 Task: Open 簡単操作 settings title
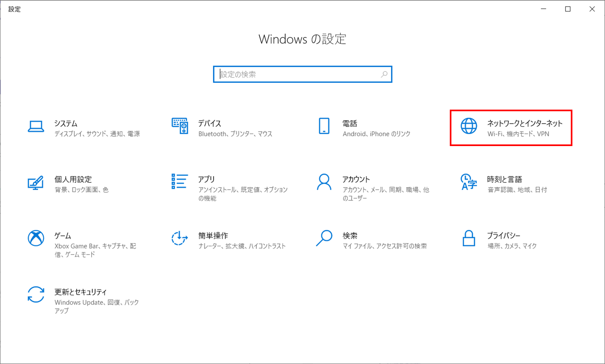pyautogui.click(x=213, y=236)
